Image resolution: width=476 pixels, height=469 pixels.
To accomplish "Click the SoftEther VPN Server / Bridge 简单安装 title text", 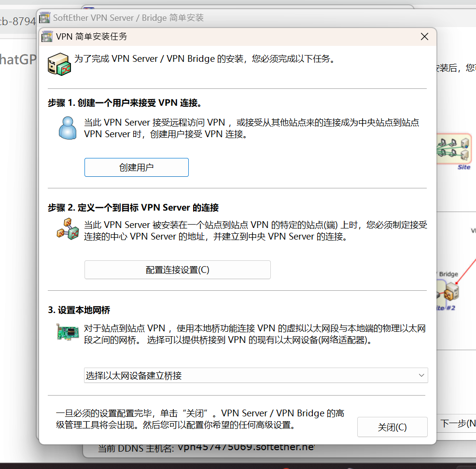I will 128,17.
